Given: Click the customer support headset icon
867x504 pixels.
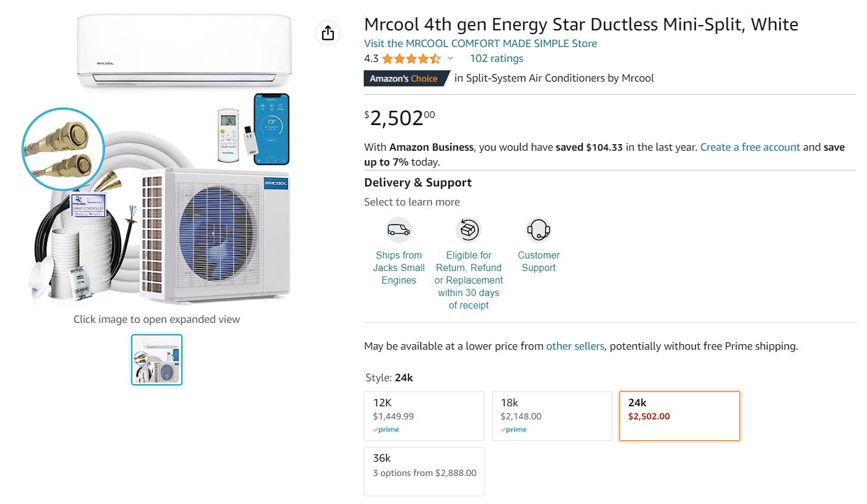Looking at the screenshot, I should 538,230.
